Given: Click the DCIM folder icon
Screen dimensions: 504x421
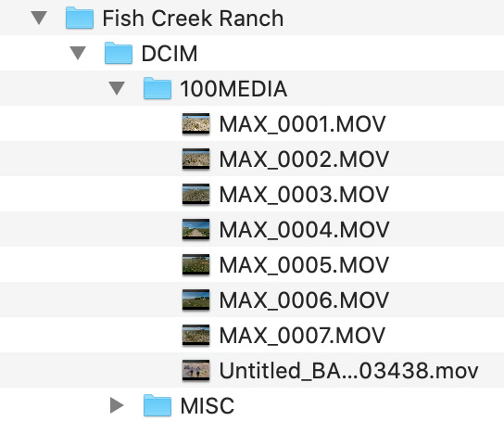Looking at the screenshot, I should click(119, 53).
